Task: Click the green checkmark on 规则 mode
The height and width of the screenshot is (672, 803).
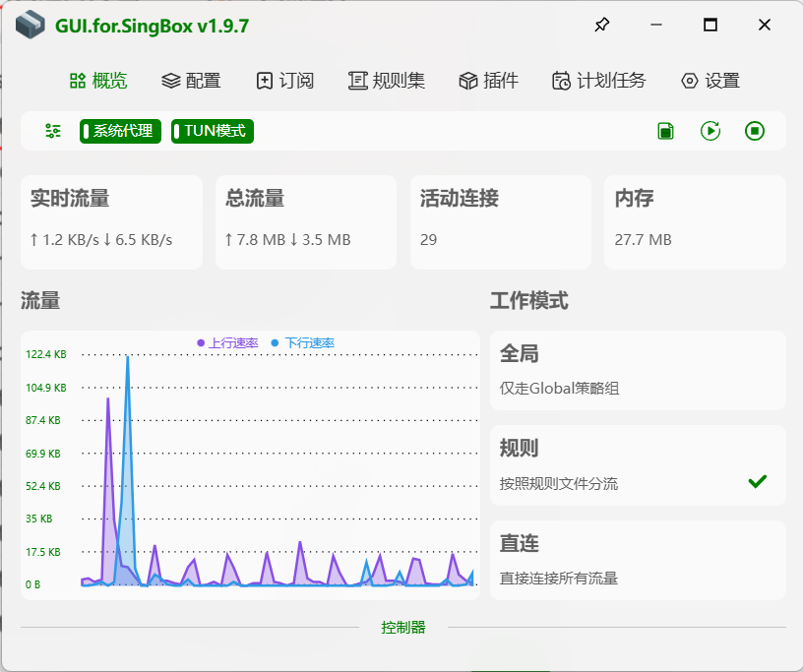Action: [x=758, y=481]
